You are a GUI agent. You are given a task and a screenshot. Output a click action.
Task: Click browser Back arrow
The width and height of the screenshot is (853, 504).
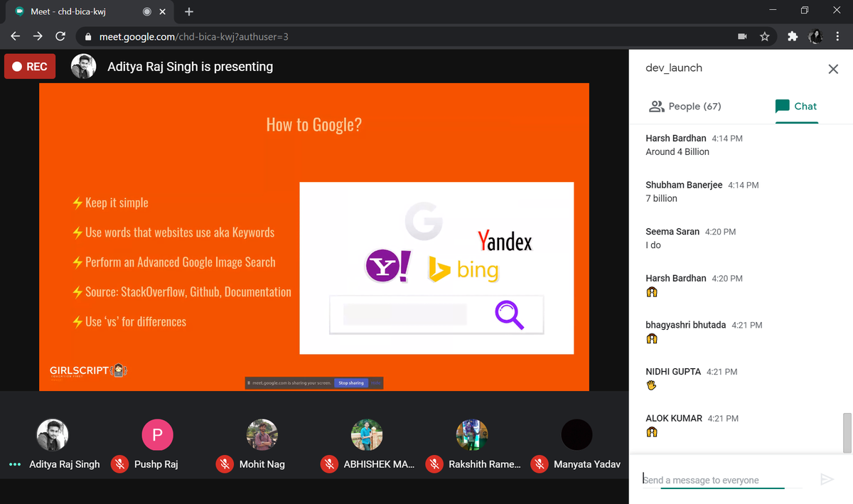16,36
